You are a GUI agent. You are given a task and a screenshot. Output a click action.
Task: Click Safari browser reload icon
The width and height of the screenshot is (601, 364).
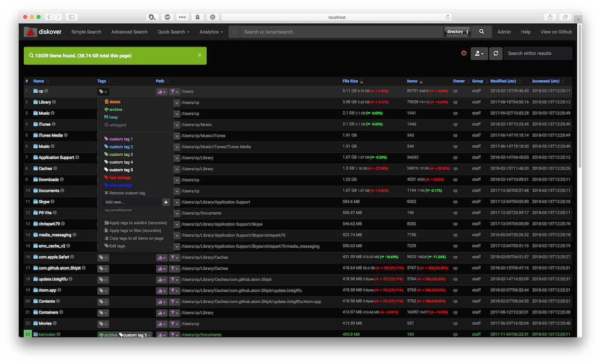(447, 17)
